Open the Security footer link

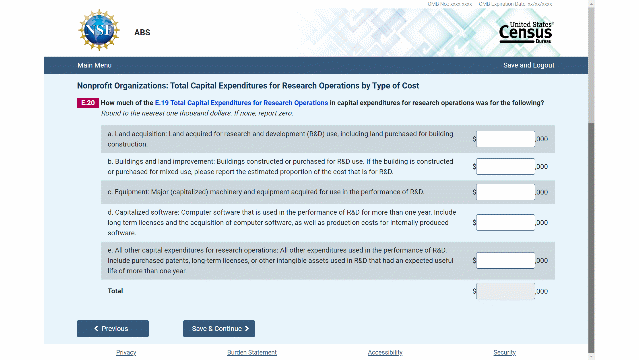pyautogui.click(x=505, y=352)
